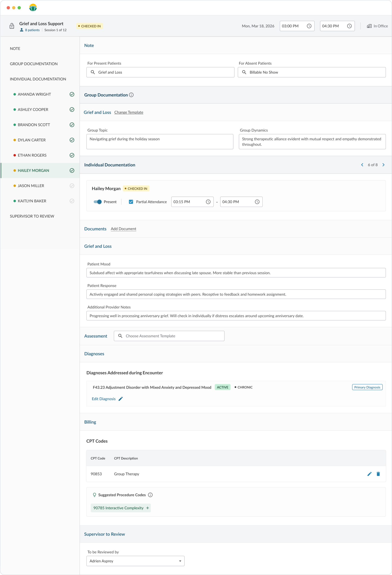Open clock picker for session start 03:00 PM
The image size is (392, 575).
pos(309,26)
